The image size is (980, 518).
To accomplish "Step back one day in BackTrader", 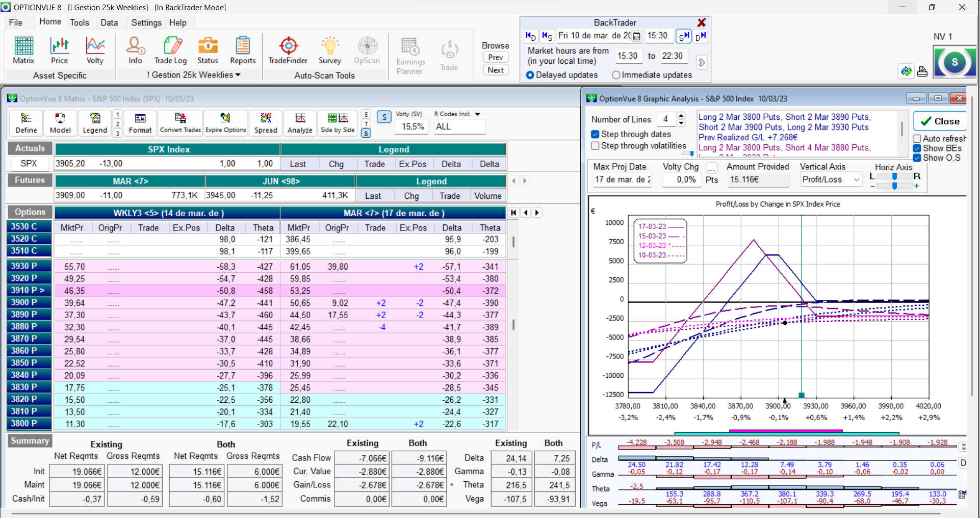I will (x=530, y=36).
